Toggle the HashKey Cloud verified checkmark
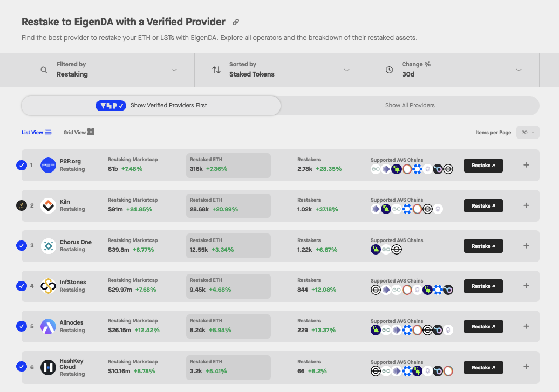The image size is (559, 392). coord(22,367)
